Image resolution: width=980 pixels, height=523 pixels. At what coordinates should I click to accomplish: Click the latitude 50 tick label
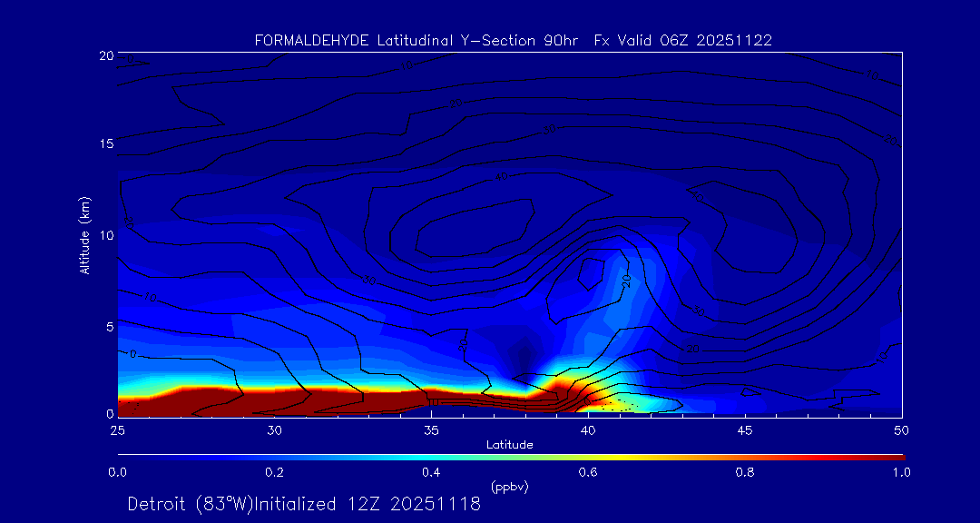[x=902, y=429]
